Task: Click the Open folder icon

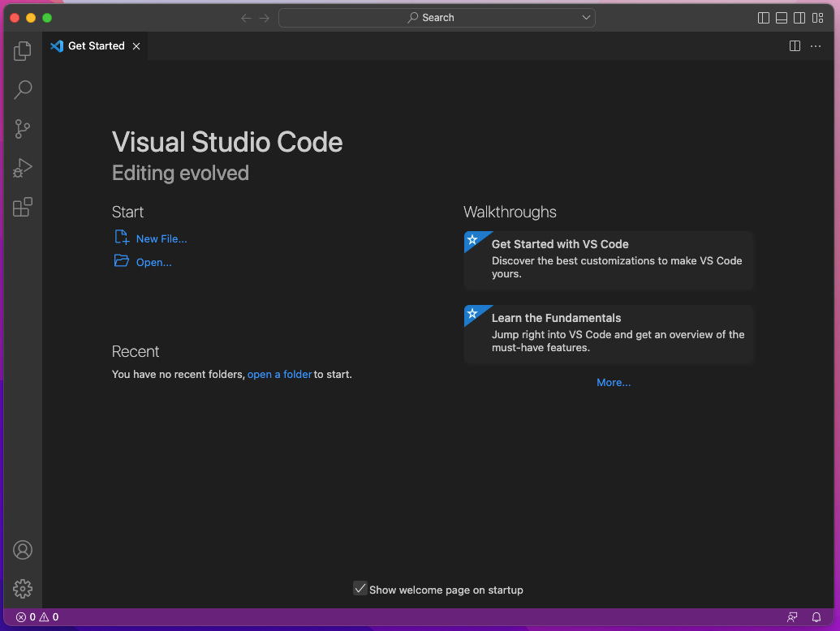Action: point(122,260)
